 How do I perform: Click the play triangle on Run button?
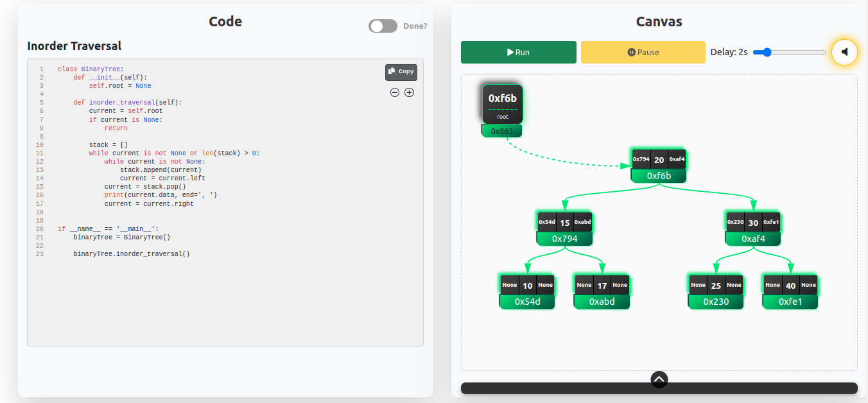tap(509, 52)
